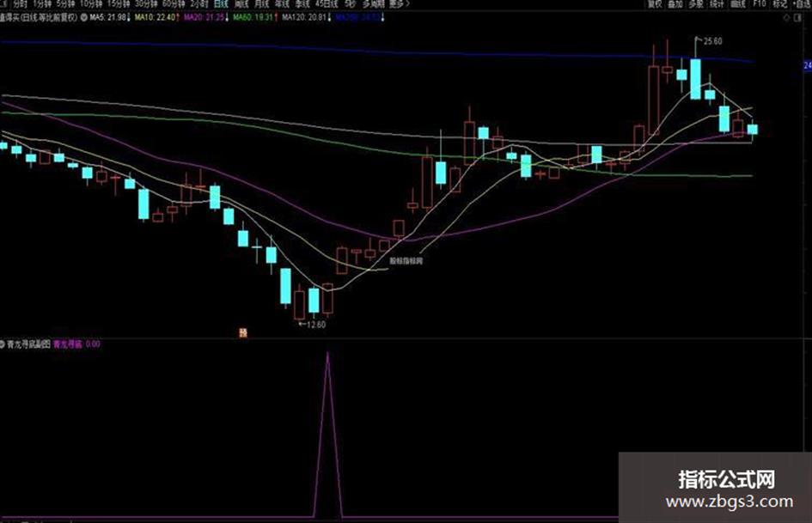Click the MA120: 20.81 indicator value
Viewport: 812px width, 523px height.
pos(307,18)
